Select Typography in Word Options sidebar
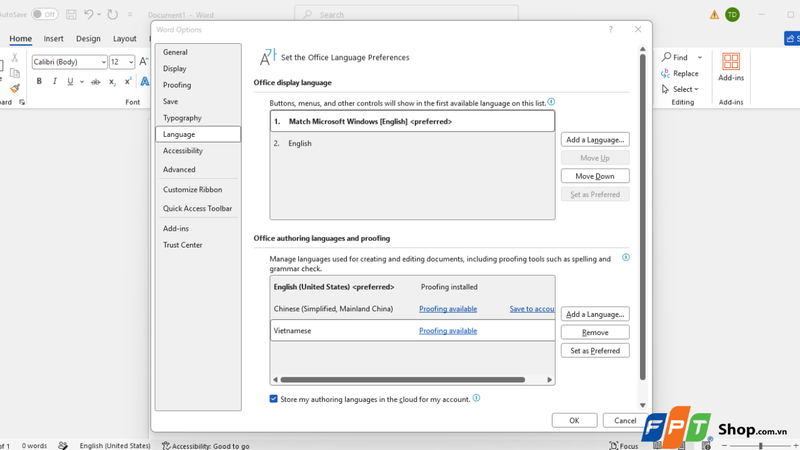 (198, 118)
